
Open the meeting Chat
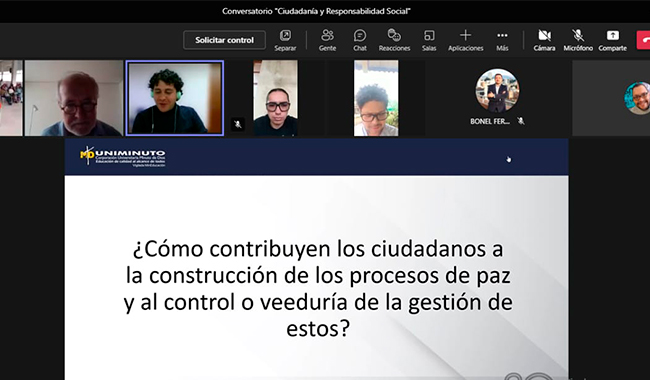[360, 40]
